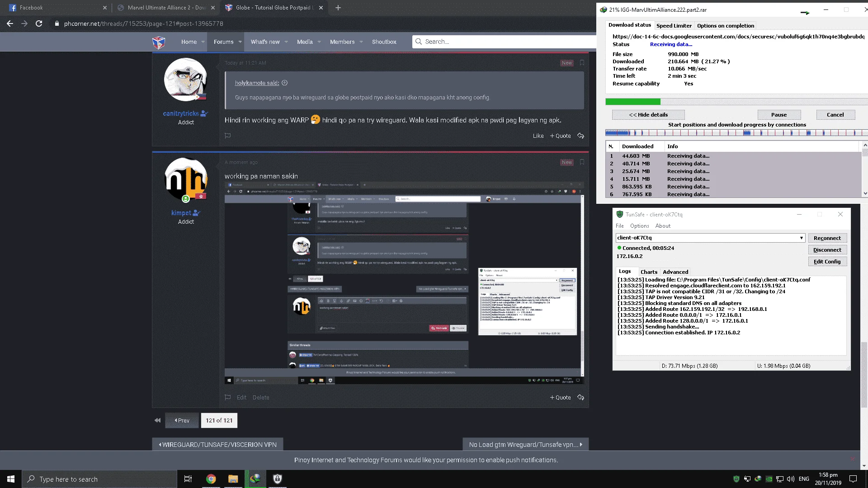Click the volume speaker icon in system tray
The image size is (868, 488).
[791, 479]
